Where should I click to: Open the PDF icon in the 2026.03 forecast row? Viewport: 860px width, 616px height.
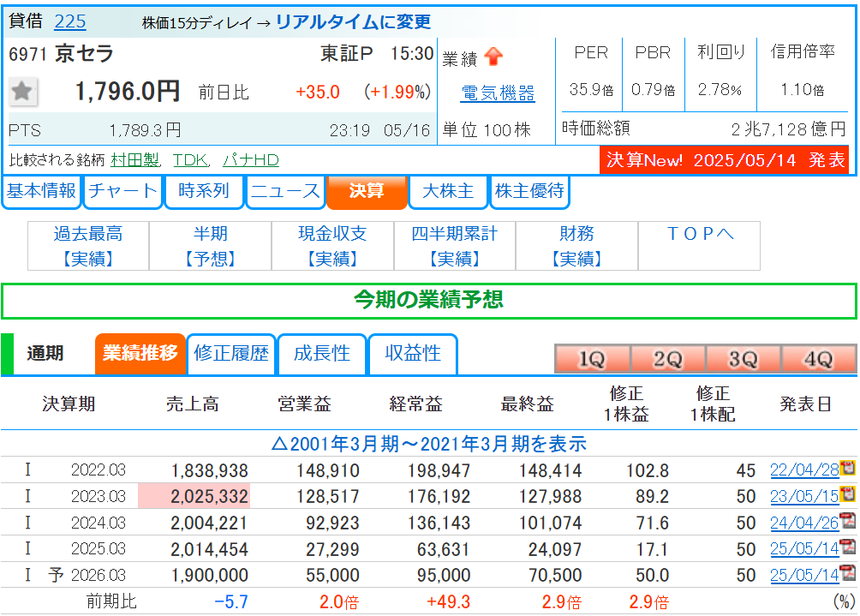[848, 573]
